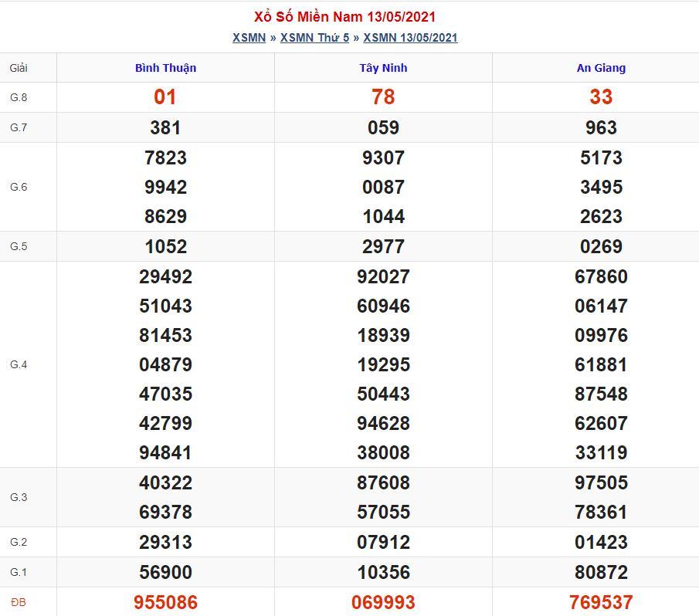Click the G.4 number 38008
The width and height of the screenshot is (699, 616).
[x=383, y=453]
